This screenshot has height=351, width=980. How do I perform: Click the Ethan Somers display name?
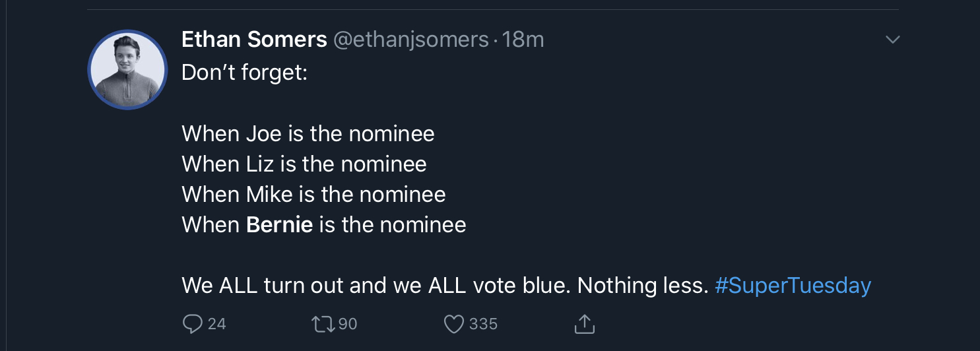click(254, 40)
